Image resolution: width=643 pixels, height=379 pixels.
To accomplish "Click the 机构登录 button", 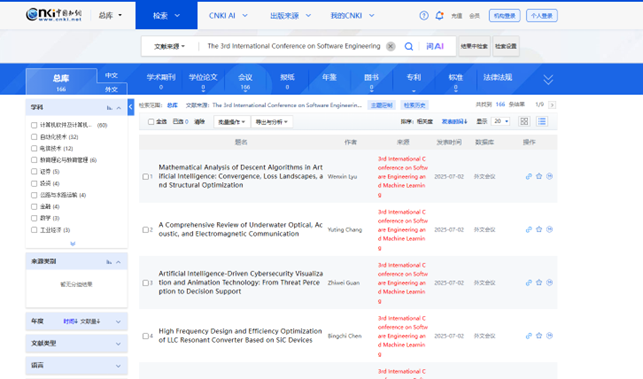I will click(504, 16).
